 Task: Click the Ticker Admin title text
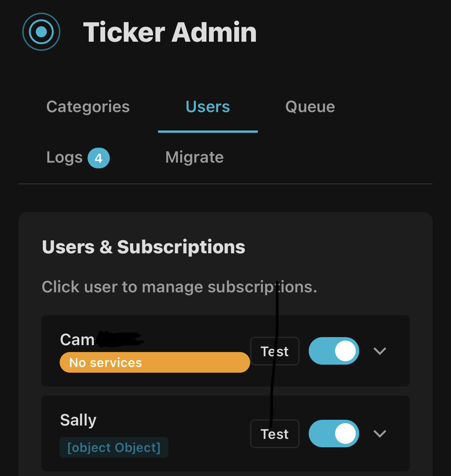(x=170, y=32)
